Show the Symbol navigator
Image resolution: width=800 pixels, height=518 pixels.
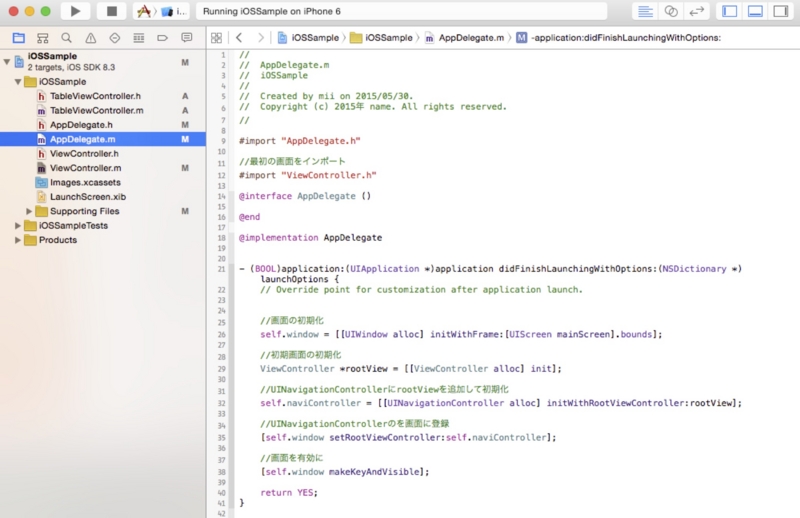pyautogui.click(x=43, y=38)
